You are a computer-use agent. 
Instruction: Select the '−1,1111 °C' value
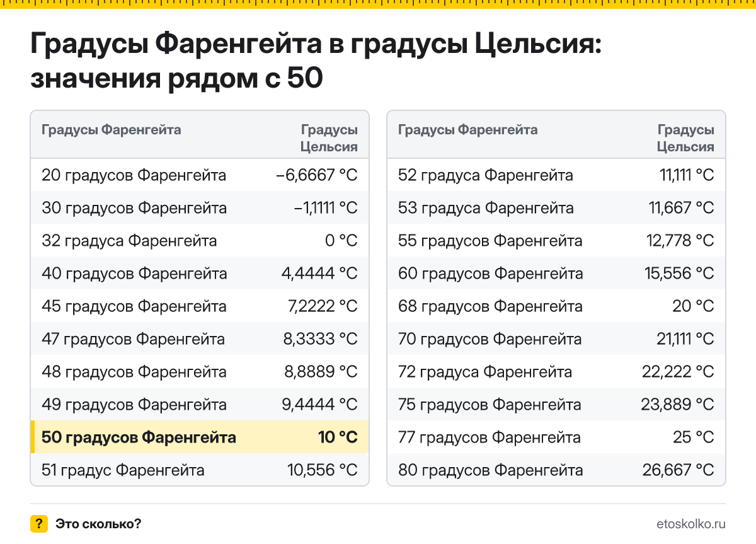326,208
